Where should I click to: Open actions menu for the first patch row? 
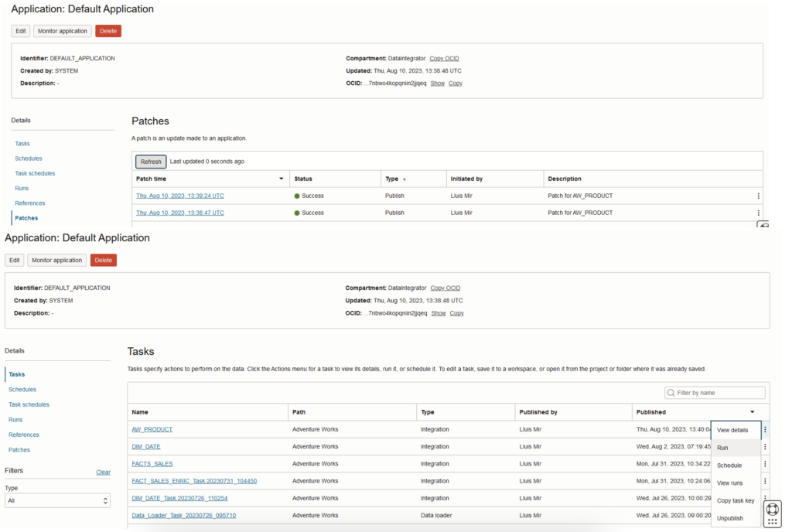tap(759, 195)
